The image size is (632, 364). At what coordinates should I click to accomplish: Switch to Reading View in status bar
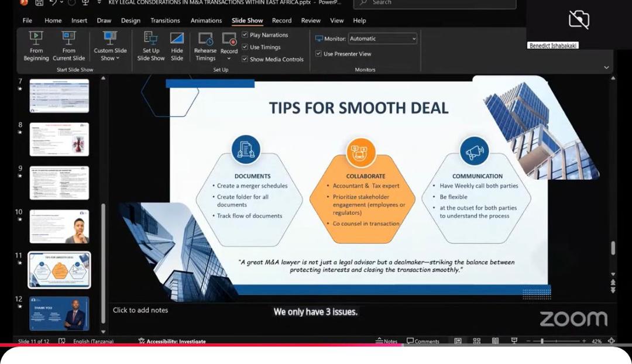(495, 341)
